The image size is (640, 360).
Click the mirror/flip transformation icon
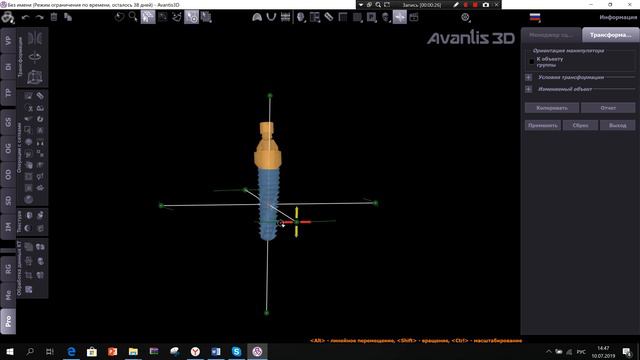[x=35, y=38]
